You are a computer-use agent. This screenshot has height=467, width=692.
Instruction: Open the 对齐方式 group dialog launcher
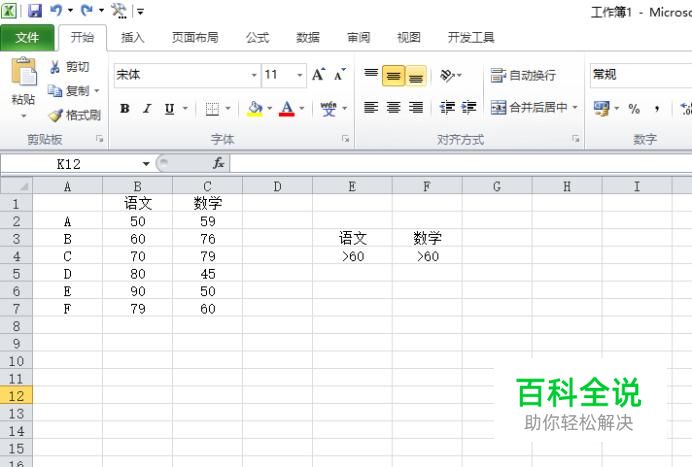coord(576,139)
